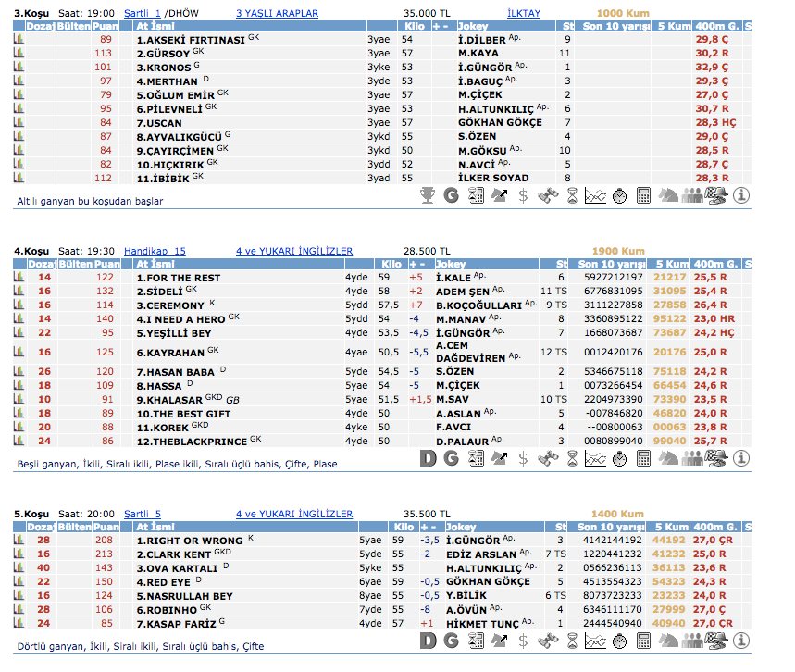This screenshot has width=795, height=672.
Task: Click the binoculars icon in race 3 toolbar
Action: 548,195
